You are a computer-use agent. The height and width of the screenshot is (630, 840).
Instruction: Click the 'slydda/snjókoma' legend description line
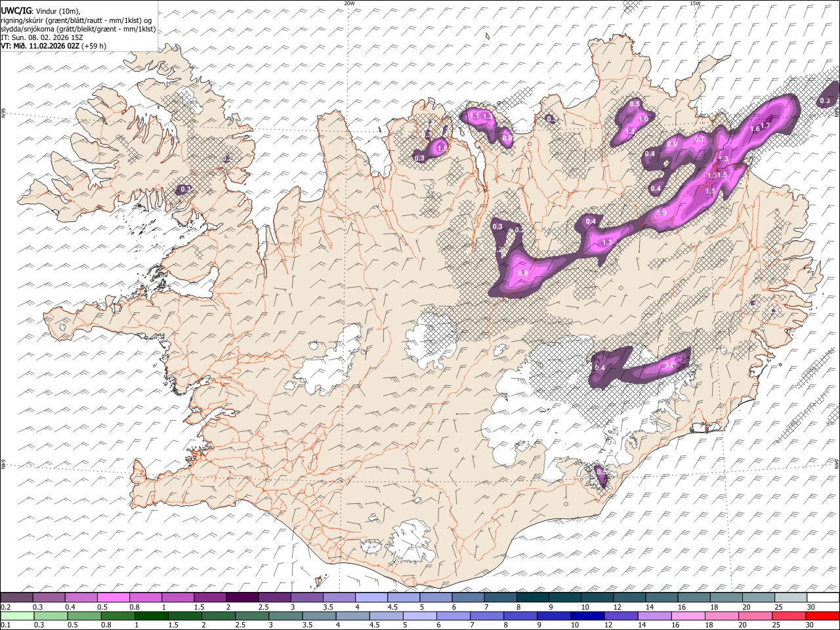coord(78,29)
